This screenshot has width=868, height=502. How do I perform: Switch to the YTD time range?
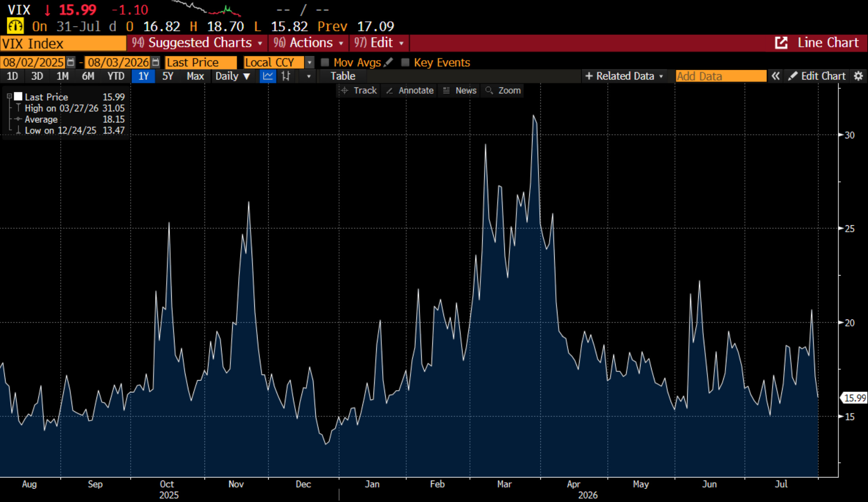pyautogui.click(x=116, y=76)
